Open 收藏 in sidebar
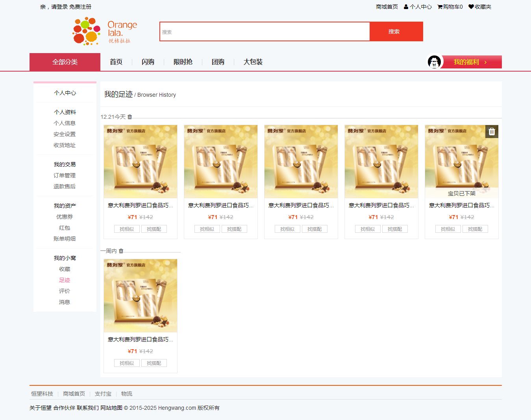The width and height of the screenshot is (531, 420). coord(65,269)
